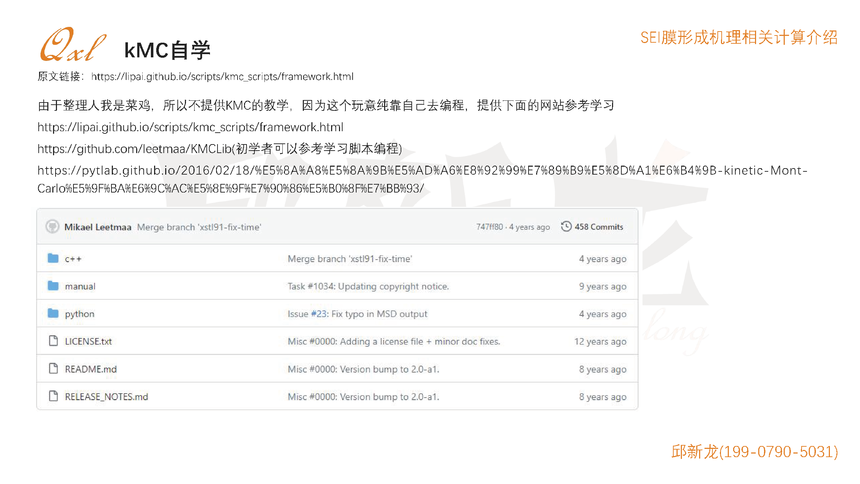Click the c++ folder icon
The height and width of the screenshot is (484, 860).
click(x=53, y=259)
